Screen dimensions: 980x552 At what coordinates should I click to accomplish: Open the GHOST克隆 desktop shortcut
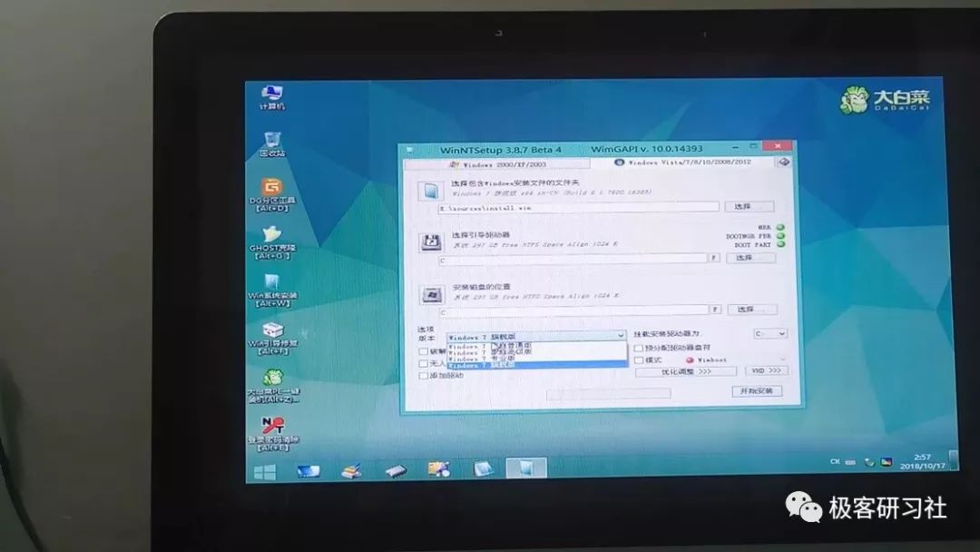[272, 242]
